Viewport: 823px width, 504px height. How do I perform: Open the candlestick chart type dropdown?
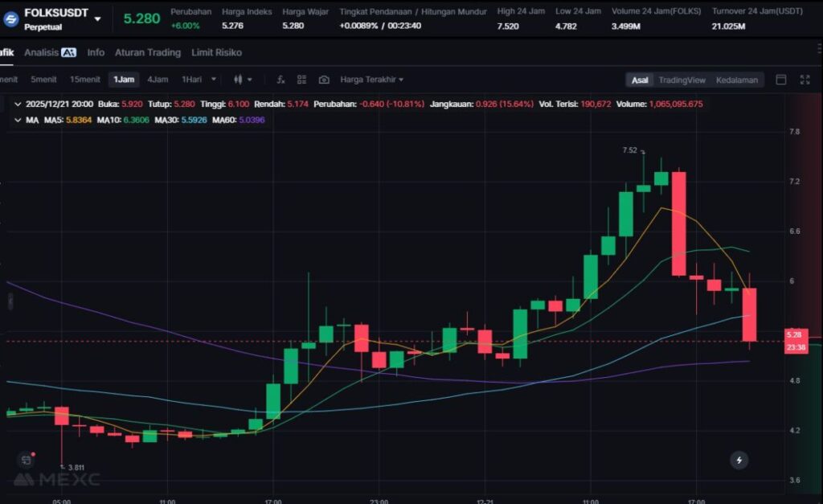[243, 80]
